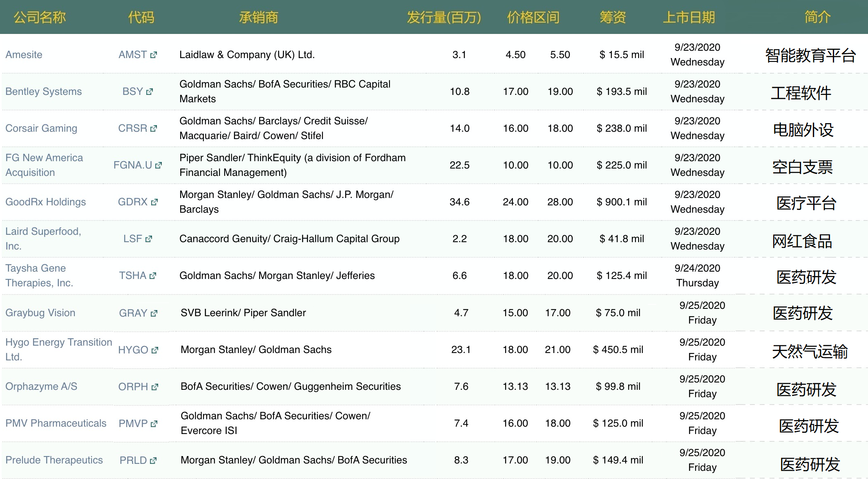868x479 pixels.
Task: Open the GoodRx Holdings company link
Action: pos(45,202)
